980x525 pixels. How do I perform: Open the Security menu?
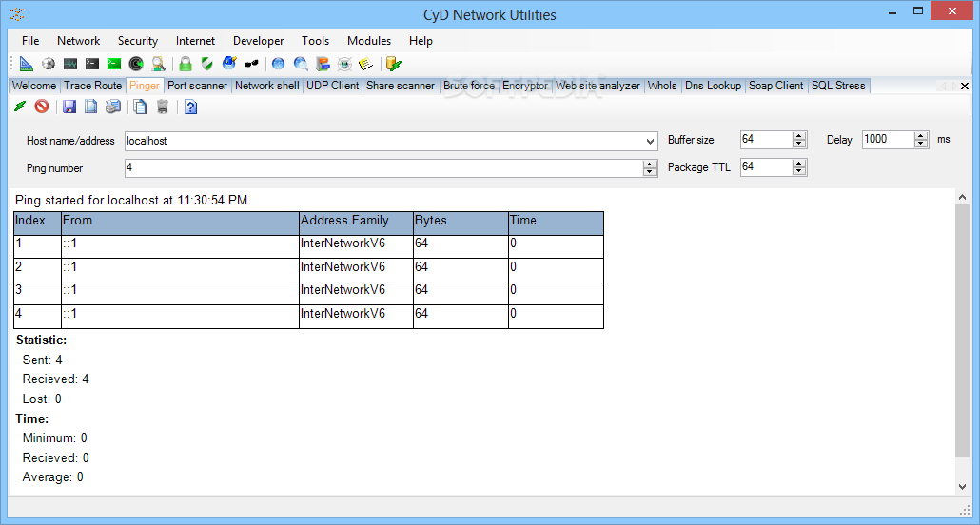click(138, 41)
